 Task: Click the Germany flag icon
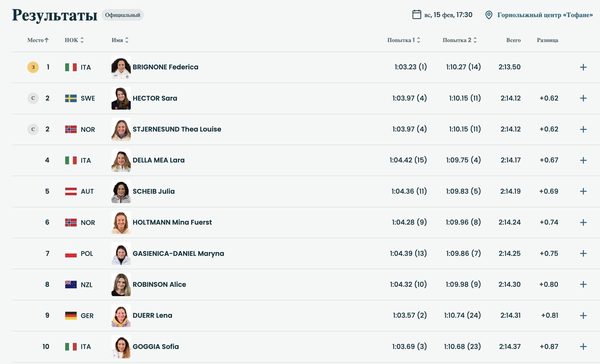71,316
